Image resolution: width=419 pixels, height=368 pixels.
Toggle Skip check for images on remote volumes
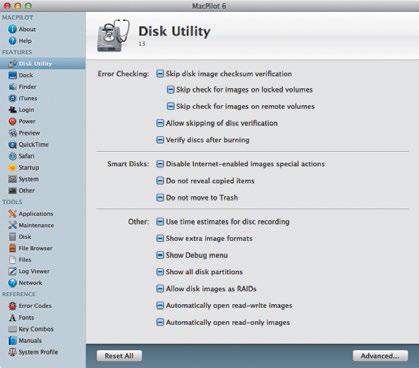(170, 106)
